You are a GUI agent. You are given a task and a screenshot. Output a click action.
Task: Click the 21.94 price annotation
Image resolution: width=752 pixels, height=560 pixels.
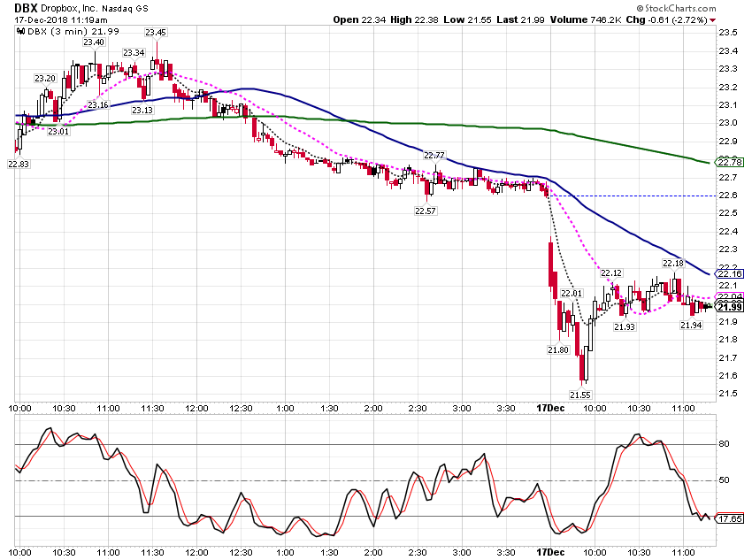[x=691, y=325]
